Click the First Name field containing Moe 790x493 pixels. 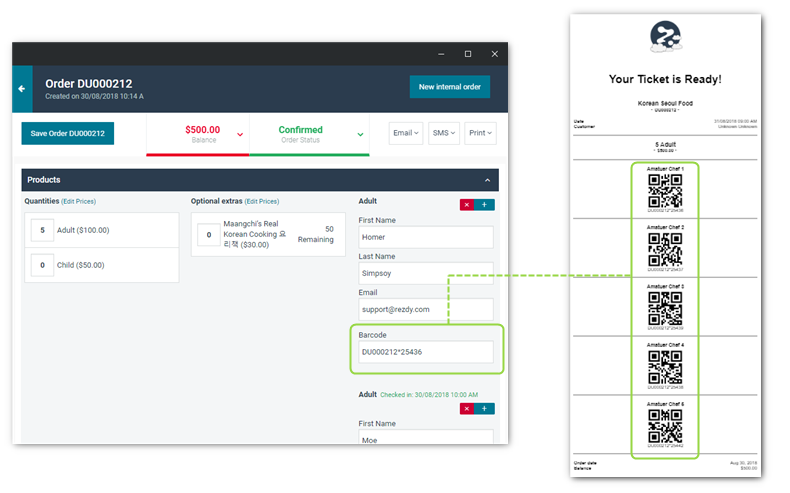[x=426, y=437]
